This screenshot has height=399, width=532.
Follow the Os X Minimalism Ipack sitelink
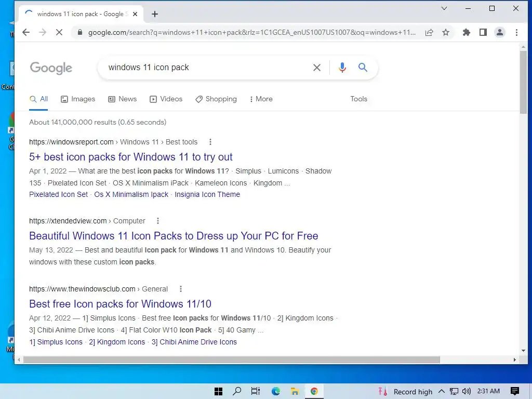tap(131, 194)
